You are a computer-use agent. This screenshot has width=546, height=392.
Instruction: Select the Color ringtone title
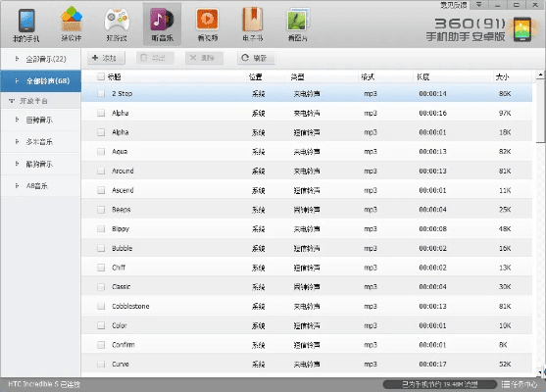tap(119, 325)
